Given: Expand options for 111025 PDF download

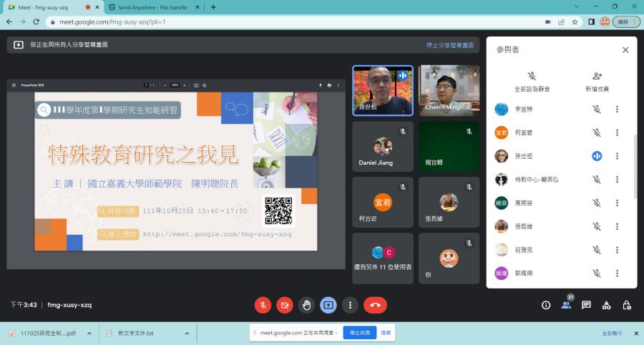Looking at the screenshot, I should [x=89, y=334].
